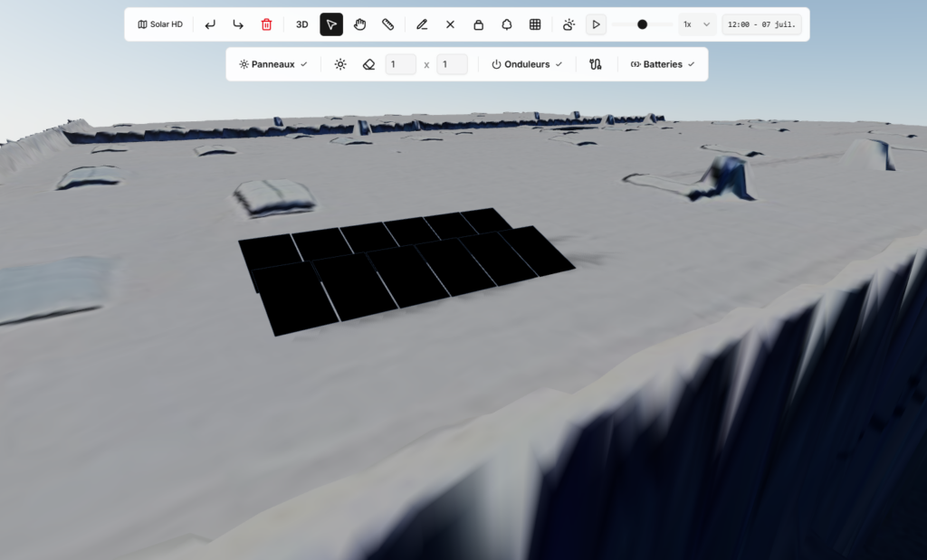Image resolution: width=927 pixels, height=560 pixels.
Task: Click the 12:00 - 07 juil. date button
Action: click(761, 24)
